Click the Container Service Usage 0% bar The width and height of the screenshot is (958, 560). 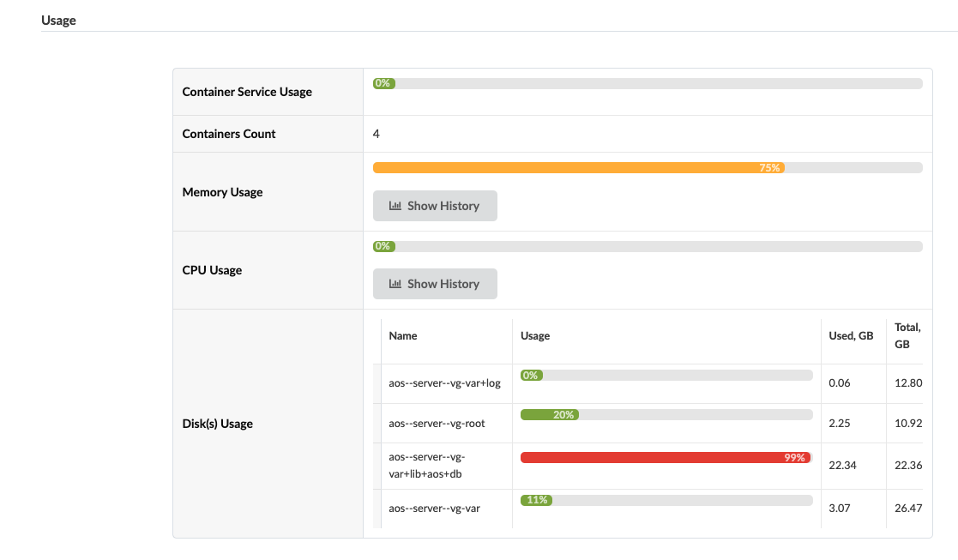[x=648, y=83]
